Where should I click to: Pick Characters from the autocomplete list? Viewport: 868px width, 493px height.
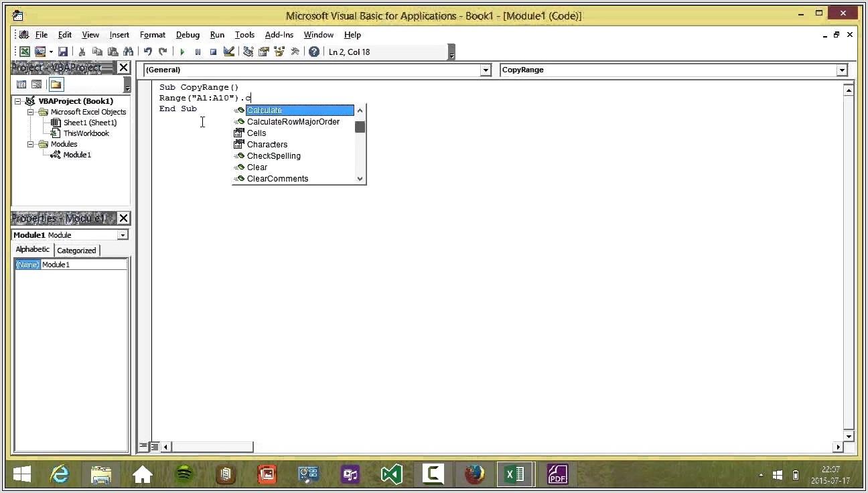[x=293, y=145]
